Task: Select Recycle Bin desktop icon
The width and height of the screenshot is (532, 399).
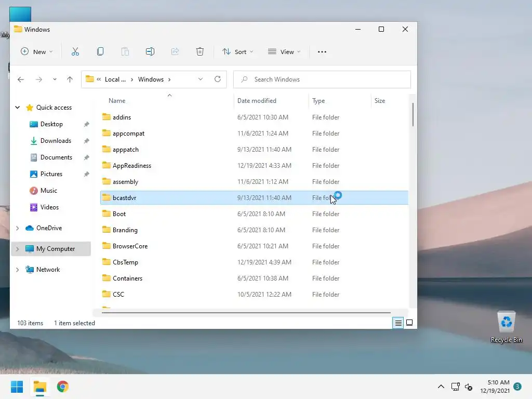Action: pyautogui.click(x=506, y=327)
